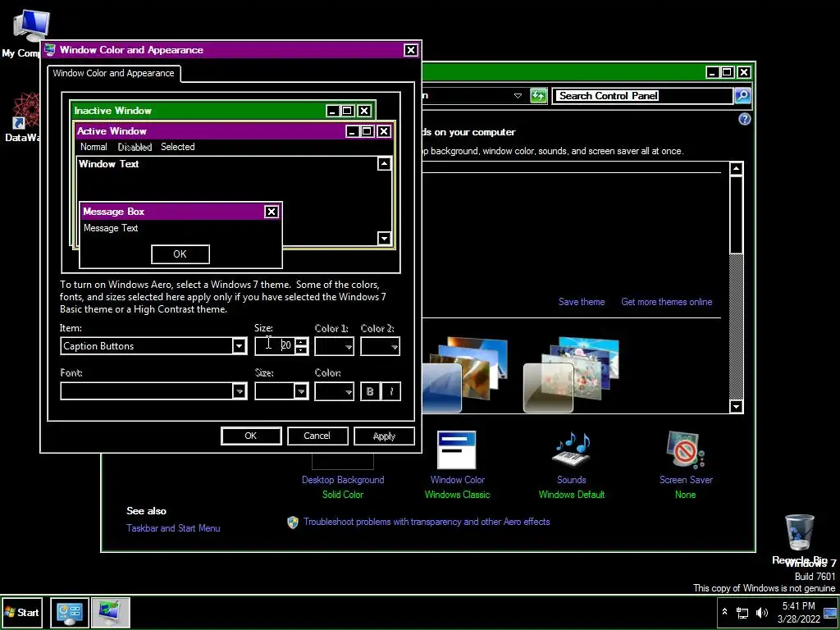Click OK button inside Message Box preview

tap(180, 254)
